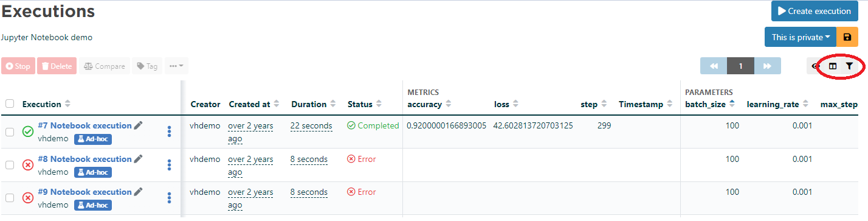
Task: Click Error status of execution #9
Action: [362, 192]
